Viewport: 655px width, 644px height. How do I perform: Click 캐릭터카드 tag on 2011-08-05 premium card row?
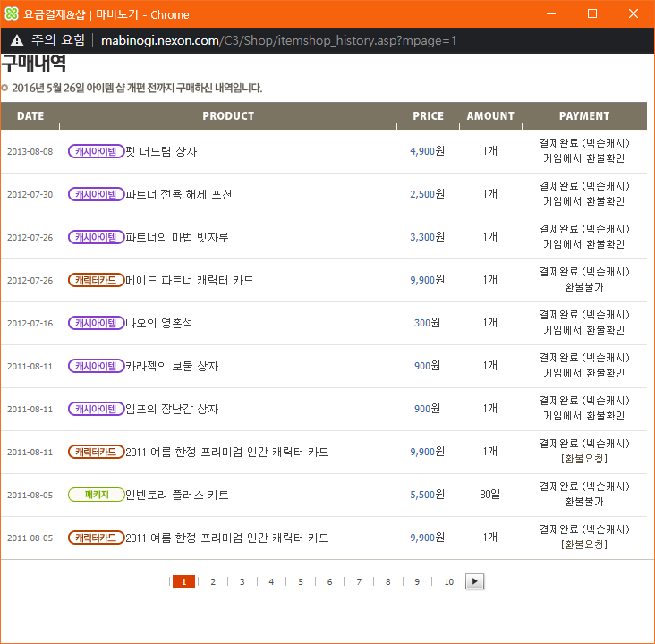(x=96, y=538)
